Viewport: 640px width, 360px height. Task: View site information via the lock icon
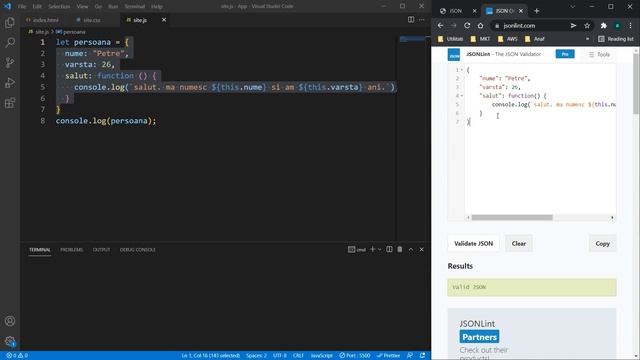497,26
